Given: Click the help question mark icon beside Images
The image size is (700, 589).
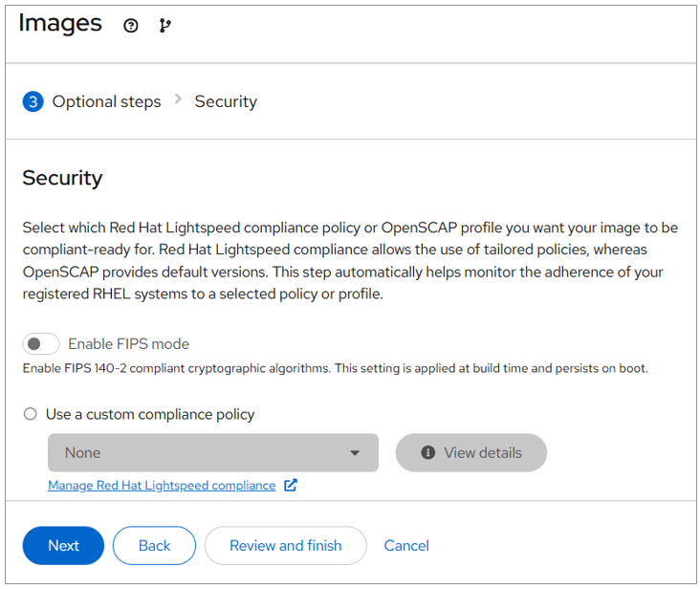Looking at the screenshot, I should [x=131, y=26].
